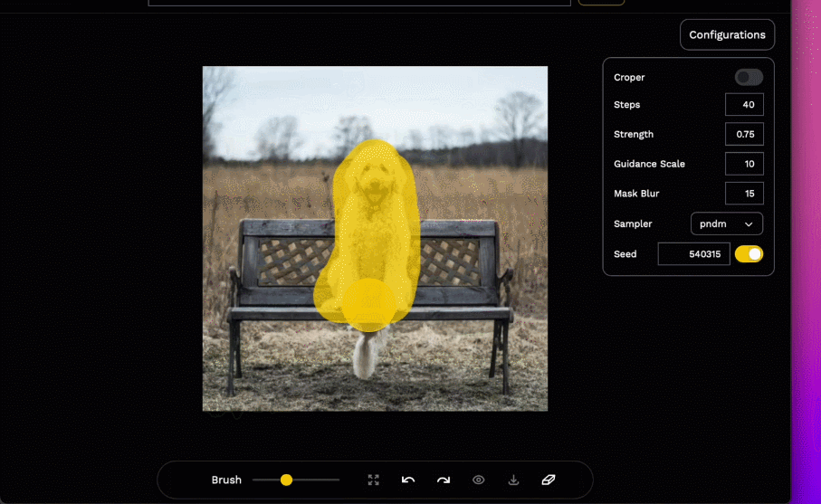Open the Configurations panel button
Viewport: 821px width, 504px height.
point(727,35)
